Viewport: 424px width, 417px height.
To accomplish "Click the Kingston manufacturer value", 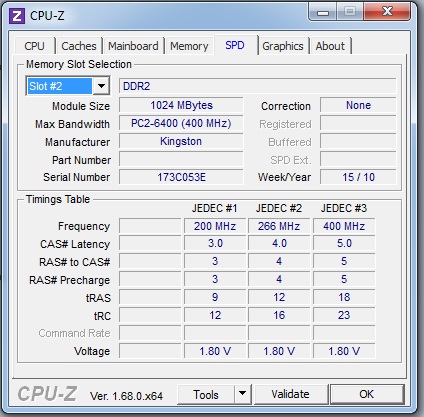I will 181,141.
